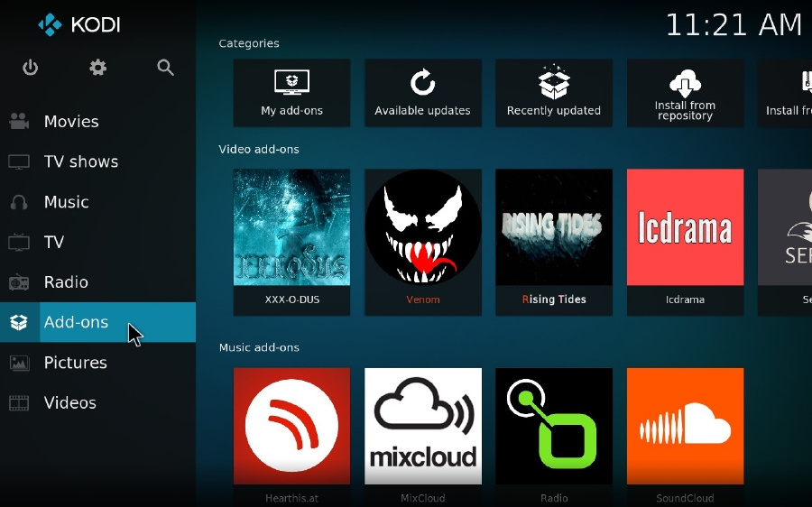The image size is (812, 507).
Task: Click the TV shows screen icon
Action: [x=19, y=161]
